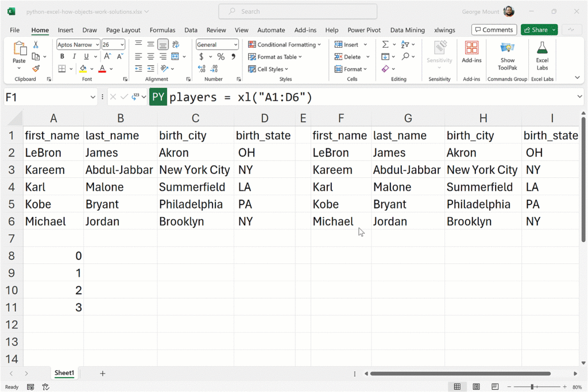588x392 pixels.
Task: Click the AutoSum sigma icon
Action: [x=385, y=44]
